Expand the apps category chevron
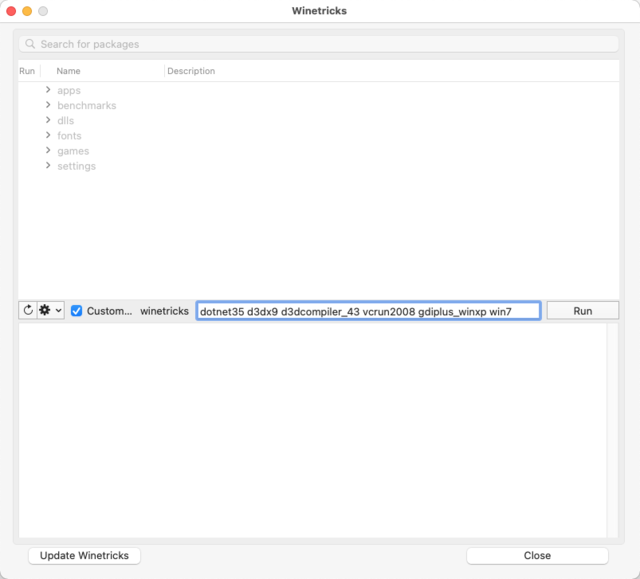This screenshot has height=579, width=640. tap(48, 90)
